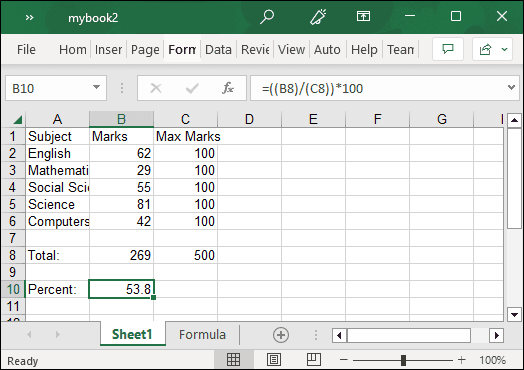Open the Review ribbon tab

click(255, 49)
